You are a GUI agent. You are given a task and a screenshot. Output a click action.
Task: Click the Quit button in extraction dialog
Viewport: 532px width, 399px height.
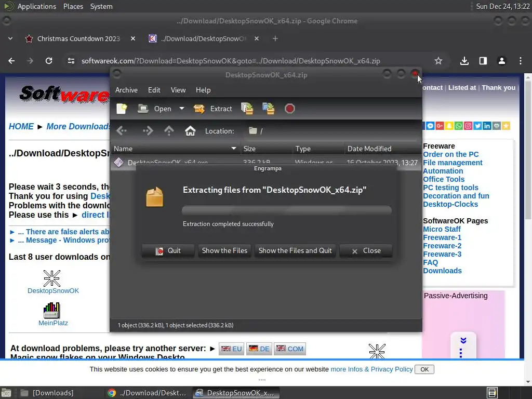168,251
